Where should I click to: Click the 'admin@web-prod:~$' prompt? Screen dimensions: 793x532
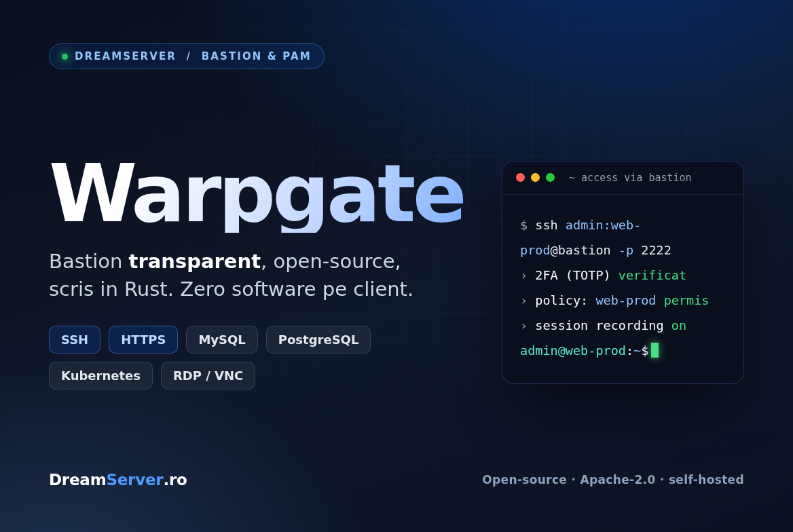point(584,350)
